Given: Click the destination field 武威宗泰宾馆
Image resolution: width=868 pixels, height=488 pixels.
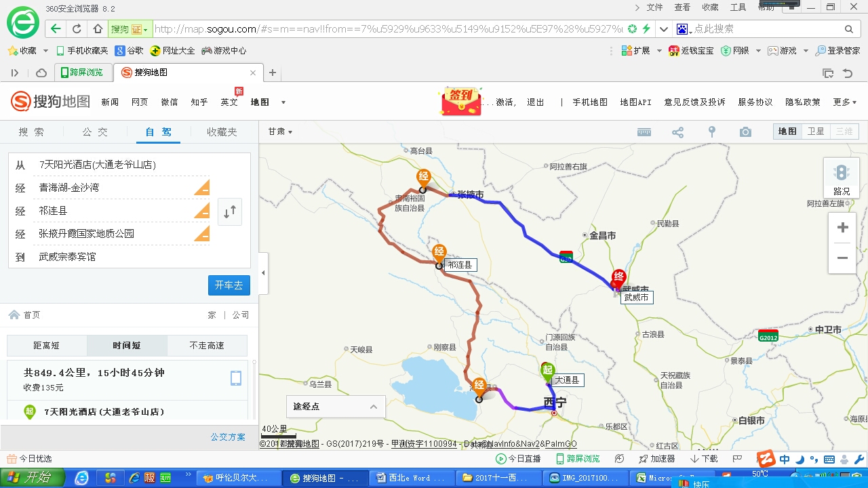Looking at the screenshot, I should (x=67, y=257).
